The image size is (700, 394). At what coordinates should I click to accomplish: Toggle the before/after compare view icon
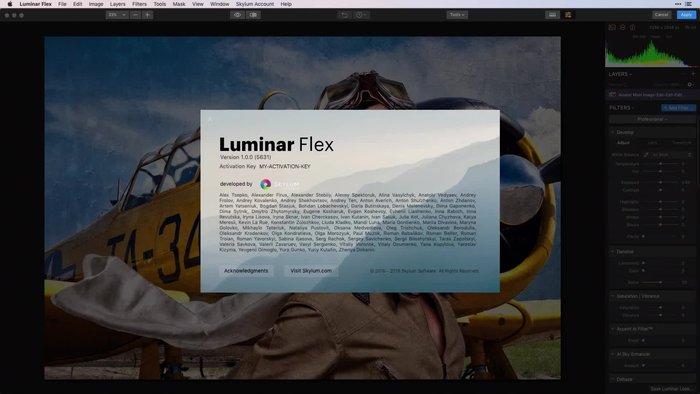253,15
